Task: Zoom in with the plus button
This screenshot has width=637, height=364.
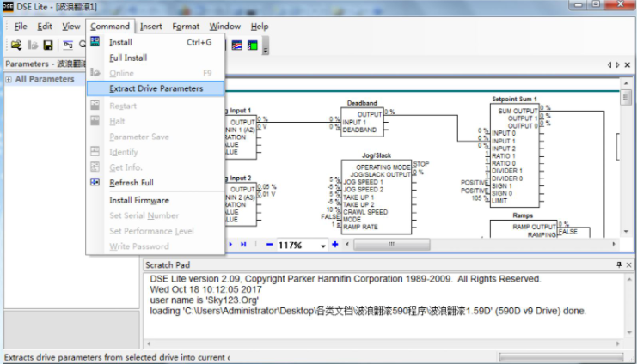Action: [x=335, y=245]
